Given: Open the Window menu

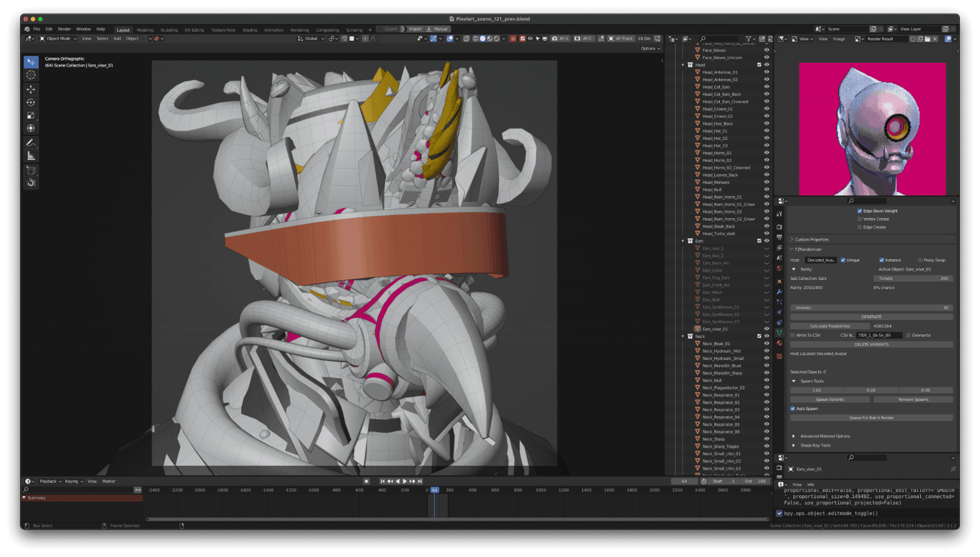Looking at the screenshot, I should pyautogui.click(x=83, y=29).
